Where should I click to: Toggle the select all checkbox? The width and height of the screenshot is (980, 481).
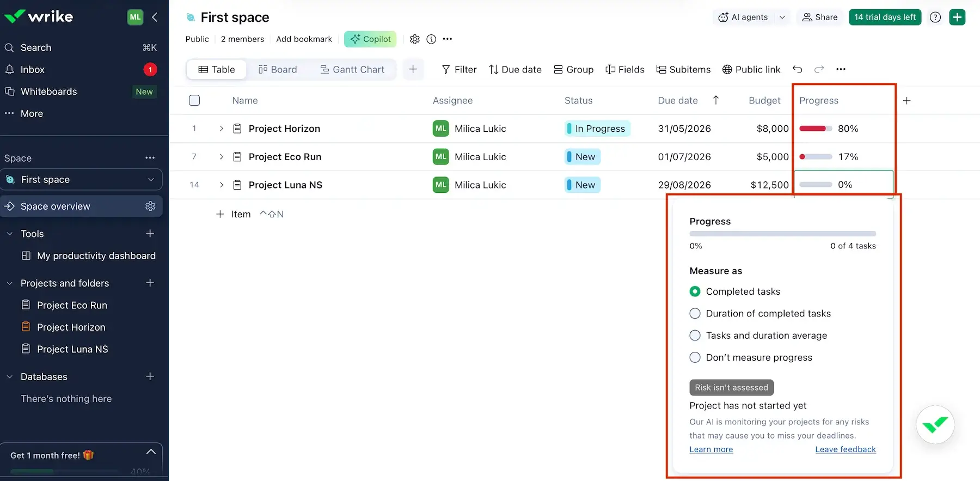[194, 100]
